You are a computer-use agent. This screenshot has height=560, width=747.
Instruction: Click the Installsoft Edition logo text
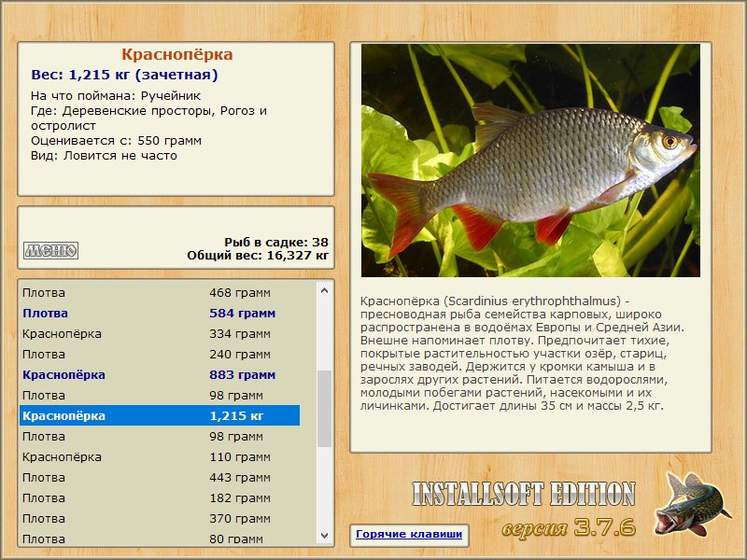click(x=524, y=494)
